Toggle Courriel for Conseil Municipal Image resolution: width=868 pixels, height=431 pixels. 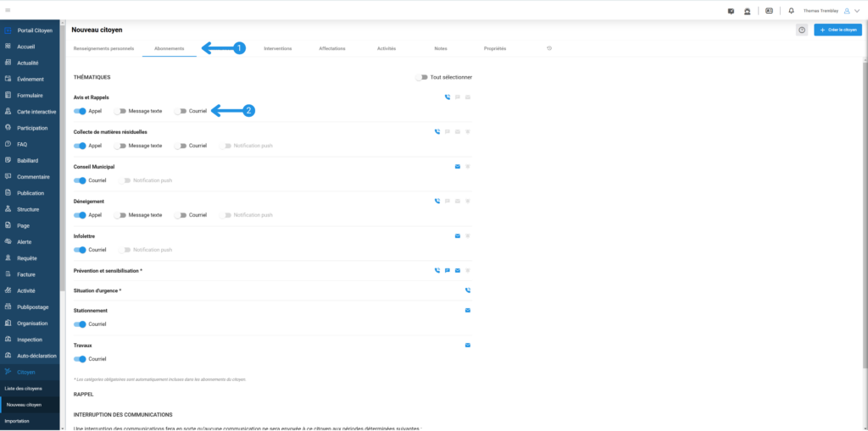[x=81, y=180]
